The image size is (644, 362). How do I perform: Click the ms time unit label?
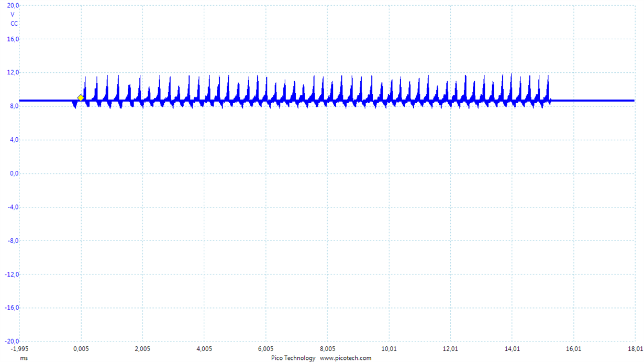[24, 358]
